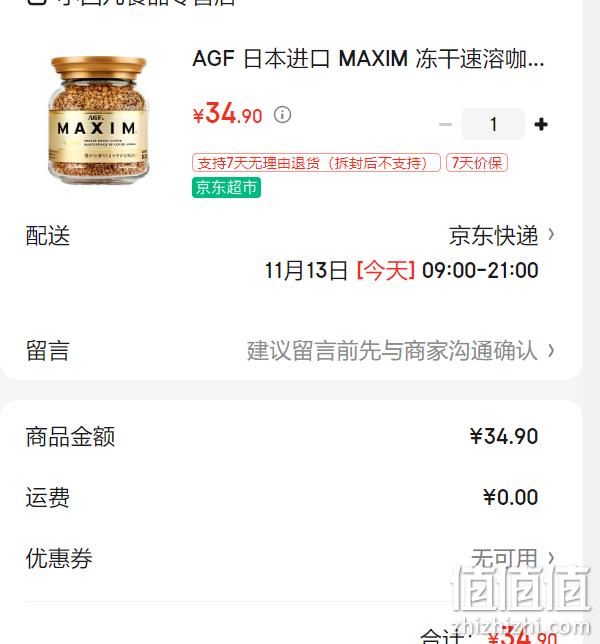Screen dimensions: 600x644
Task: Expand delivery option 京东快递 chevron
Action: (551, 235)
